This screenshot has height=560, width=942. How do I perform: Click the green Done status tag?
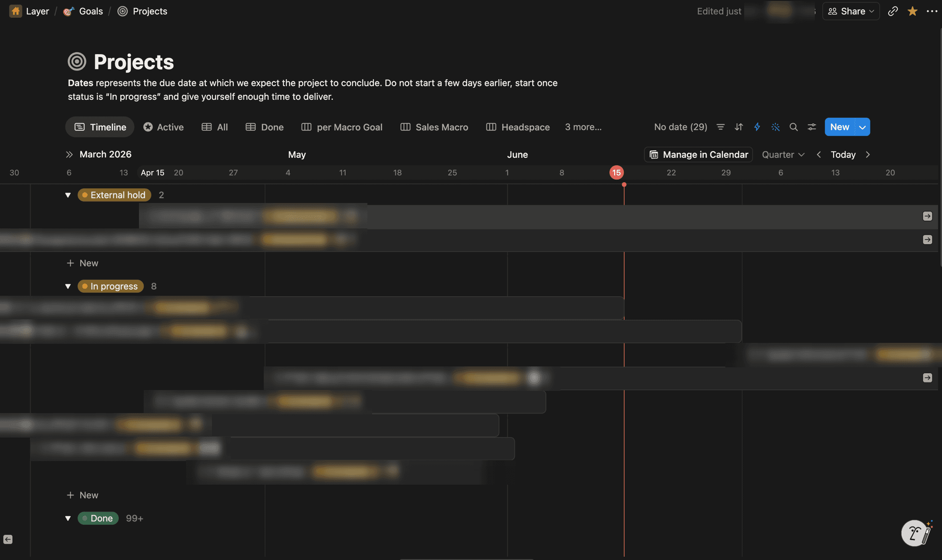coord(98,518)
